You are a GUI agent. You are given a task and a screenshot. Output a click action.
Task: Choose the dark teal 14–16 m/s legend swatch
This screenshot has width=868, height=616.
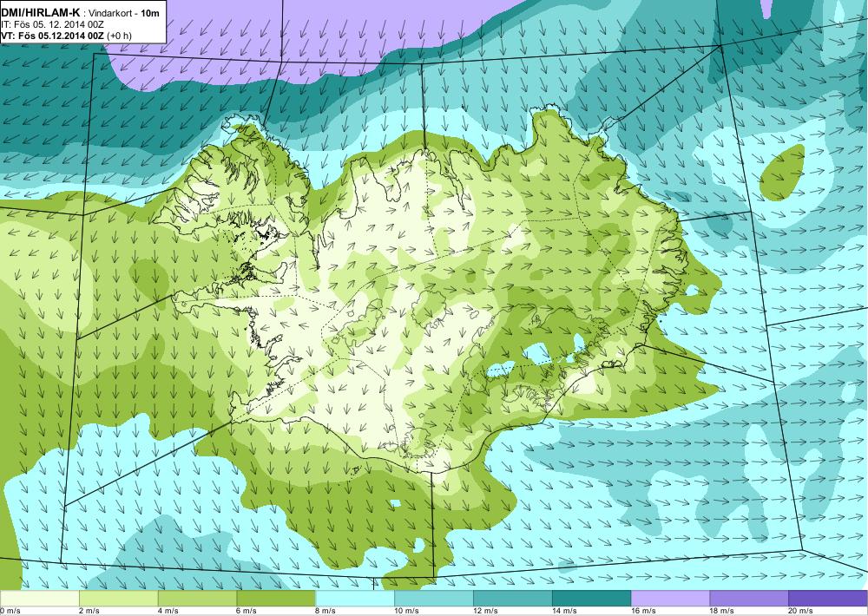(592, 599)
